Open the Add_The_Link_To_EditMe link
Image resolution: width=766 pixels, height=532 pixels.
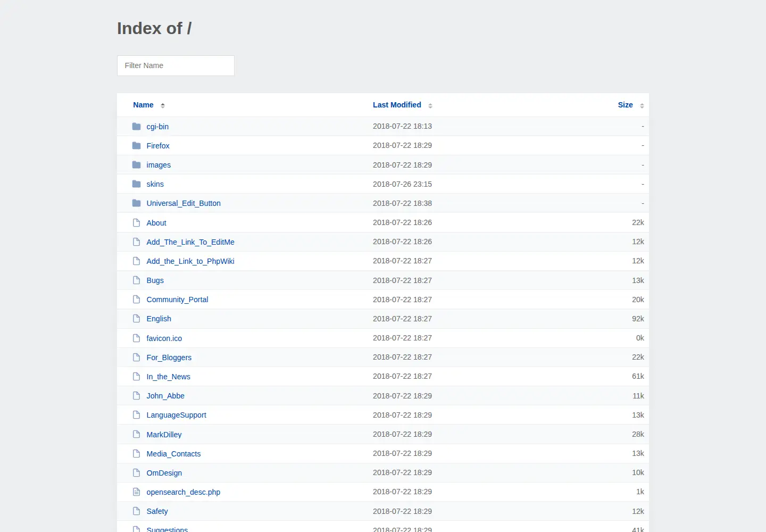coord(190,242)
